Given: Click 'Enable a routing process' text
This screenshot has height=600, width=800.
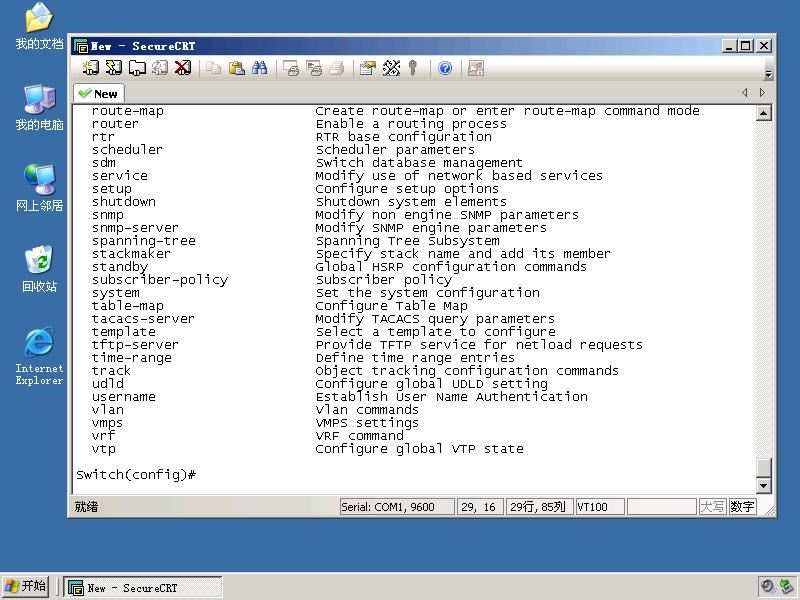Looking at the screenshot, I should (x=411, y=123).
